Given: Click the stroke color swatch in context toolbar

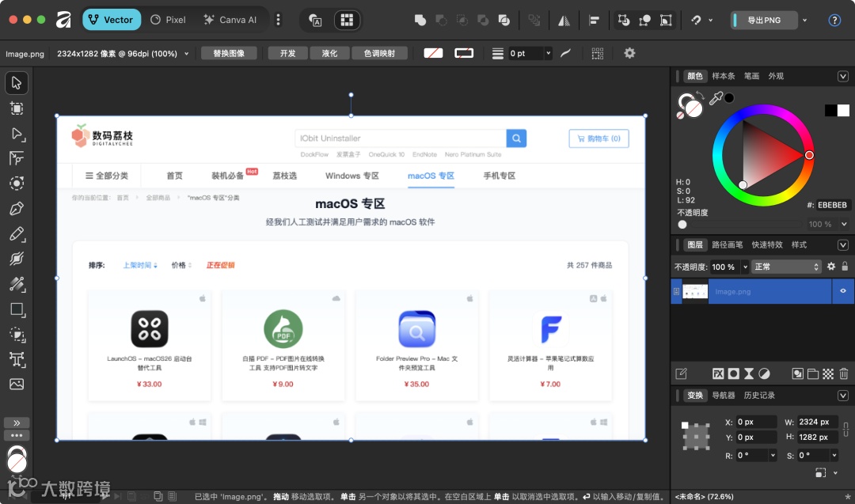Looking at the screenshot, I should coord(464,53).
